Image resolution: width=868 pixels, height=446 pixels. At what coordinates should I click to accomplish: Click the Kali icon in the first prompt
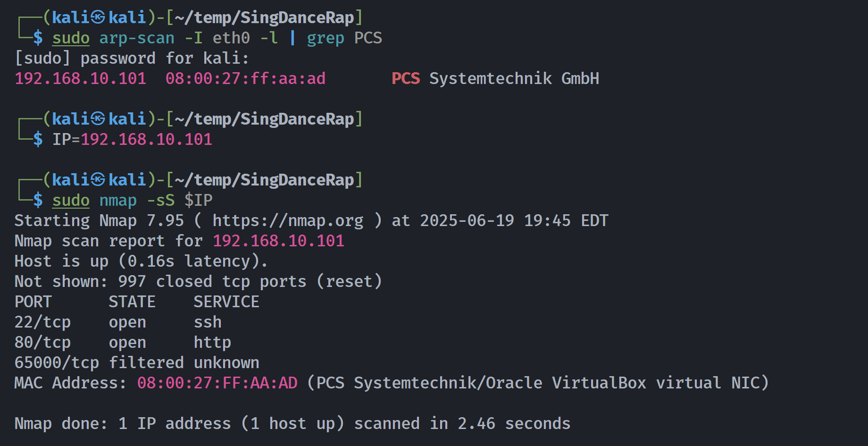[98, 17]
